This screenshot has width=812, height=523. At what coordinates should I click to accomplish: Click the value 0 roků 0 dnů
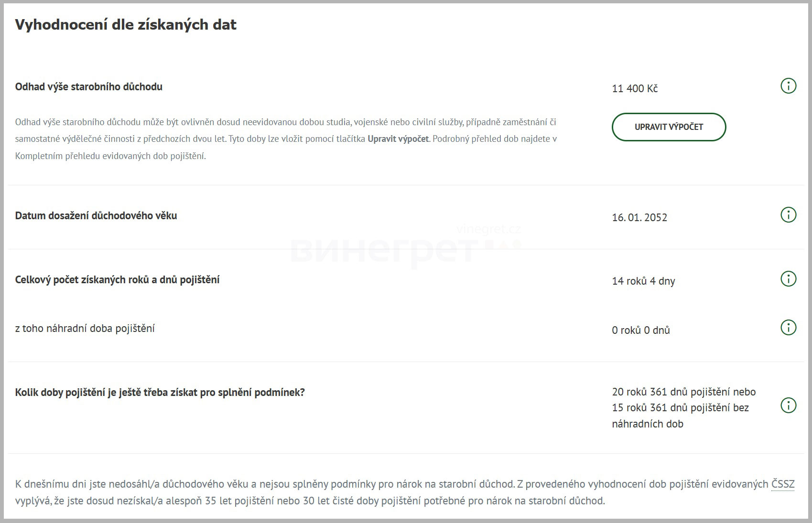click(x=640, y=331)
